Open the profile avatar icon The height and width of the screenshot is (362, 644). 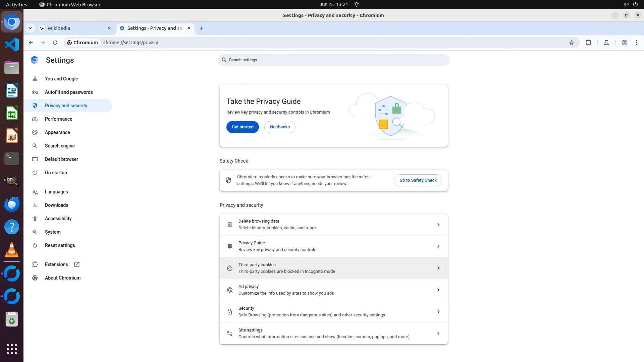point(624,43)
